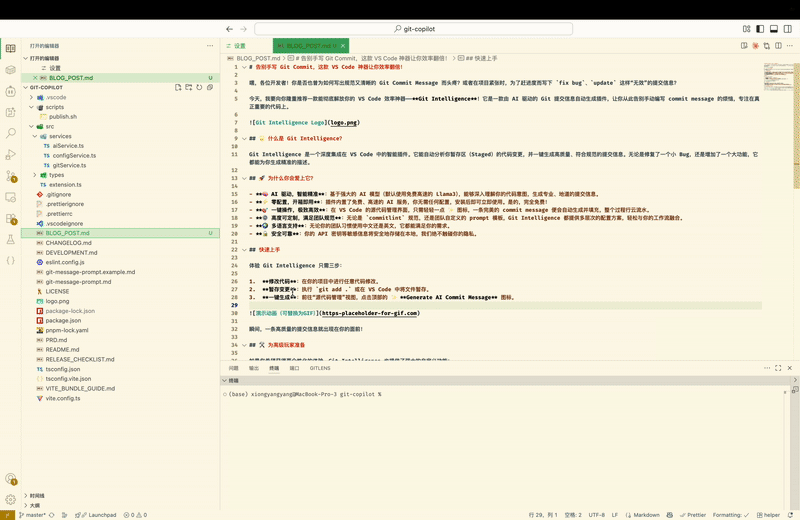
Task: Open the curly braces JSON view icon
Action: (x=10, y=260)
